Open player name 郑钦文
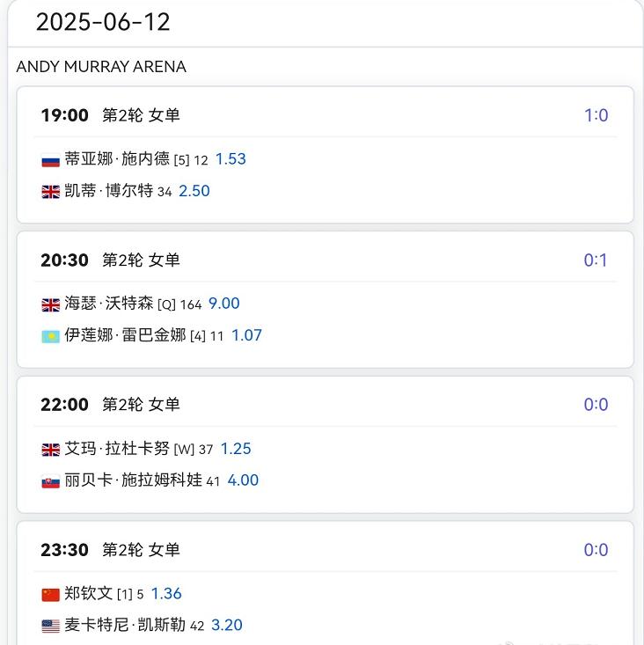 (88, 593)
